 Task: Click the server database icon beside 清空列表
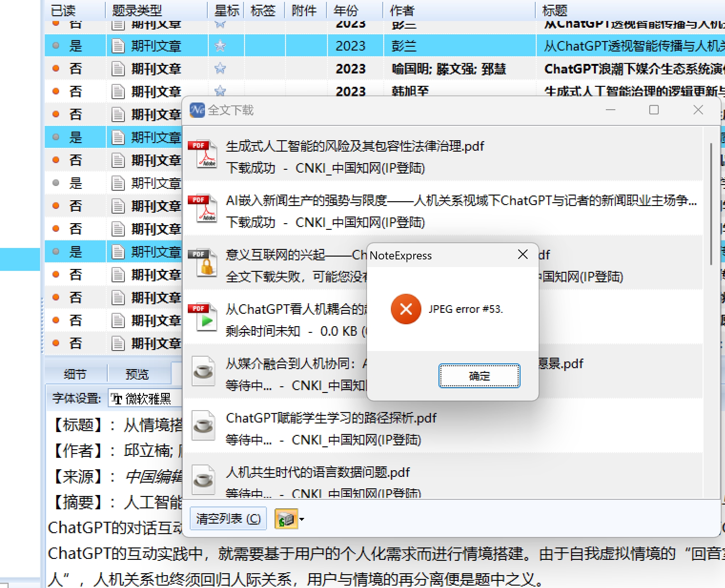pyautogui.click(x=286, y=519)
